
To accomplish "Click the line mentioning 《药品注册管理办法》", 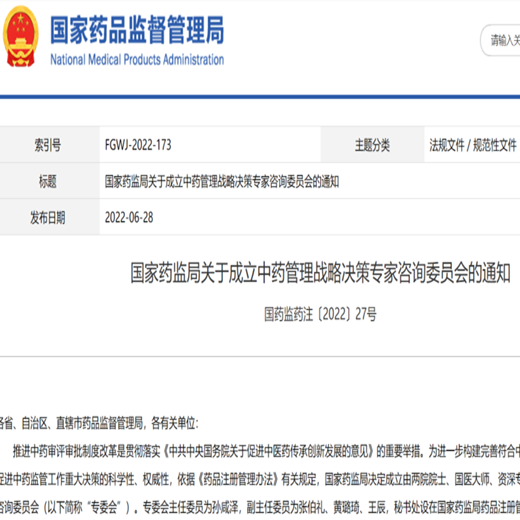I will 260,479.
